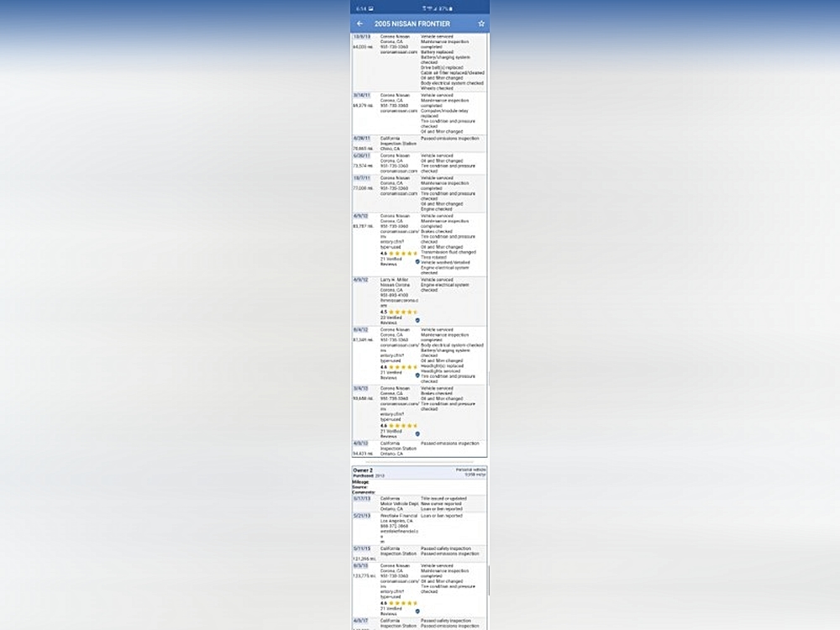The width and height of the screenshot is (840, 630).
Task: Select the New owner reported text
Action: (x=441, y=503)
